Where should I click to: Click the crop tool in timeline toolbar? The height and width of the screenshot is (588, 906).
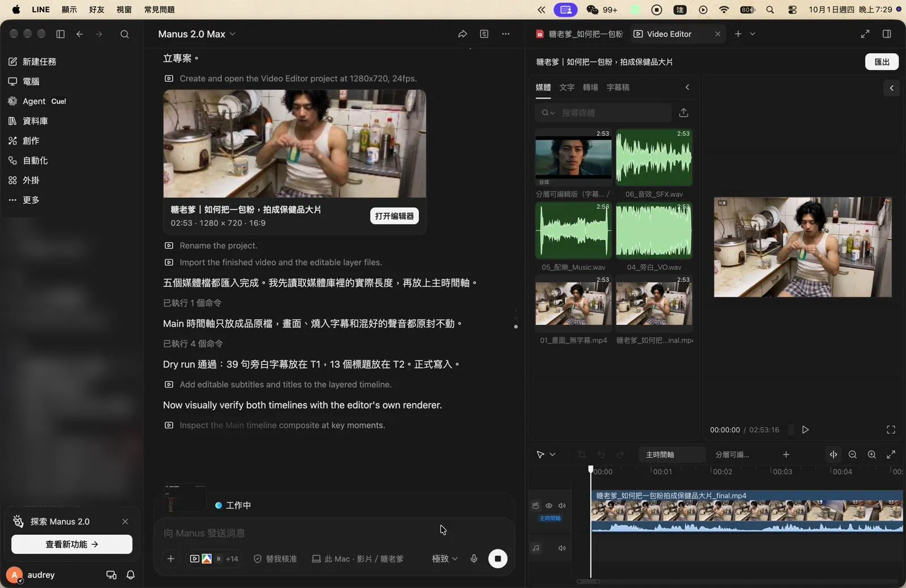coord(582,454)
